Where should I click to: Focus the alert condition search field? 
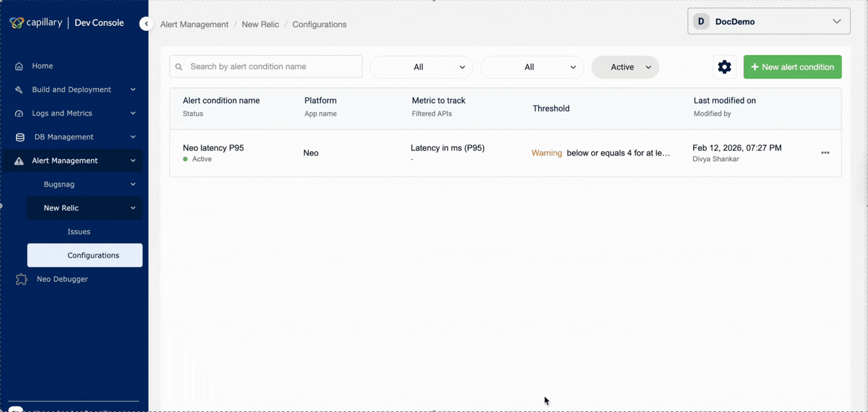point(266,67)
